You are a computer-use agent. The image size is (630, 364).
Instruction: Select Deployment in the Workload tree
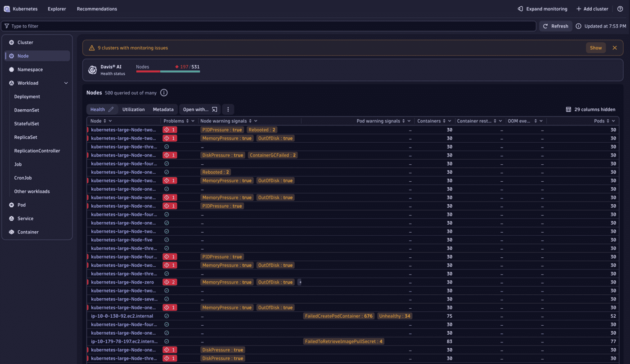point(27,97)
